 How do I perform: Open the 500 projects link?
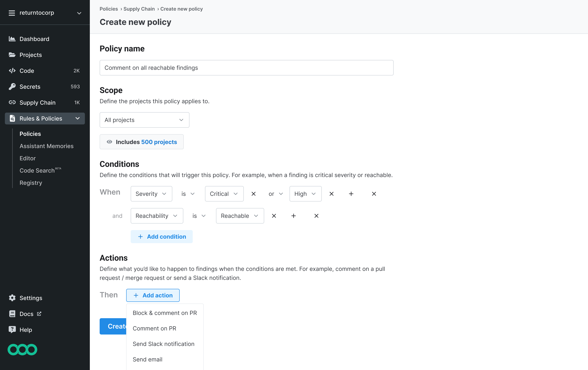click(159, 142)
